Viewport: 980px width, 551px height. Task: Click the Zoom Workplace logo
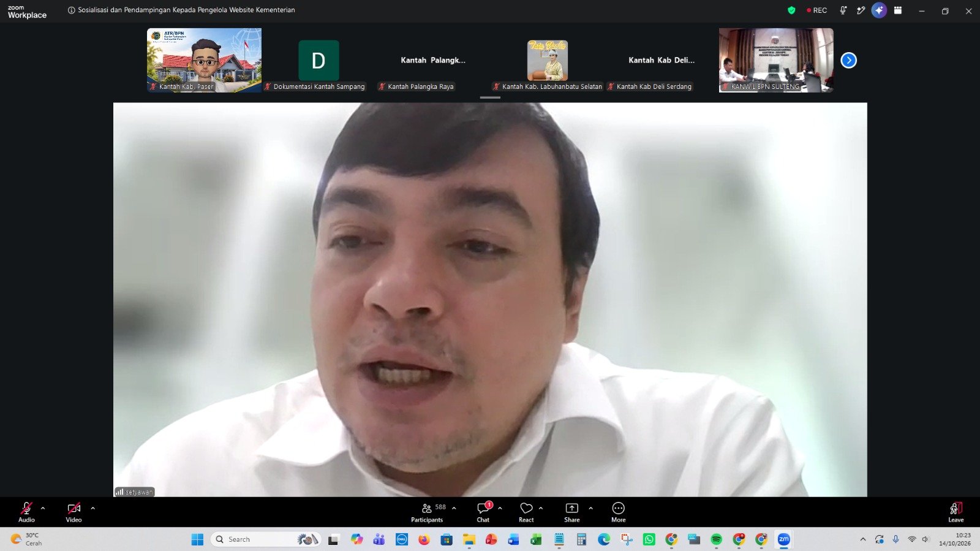[x=27, y=12]
